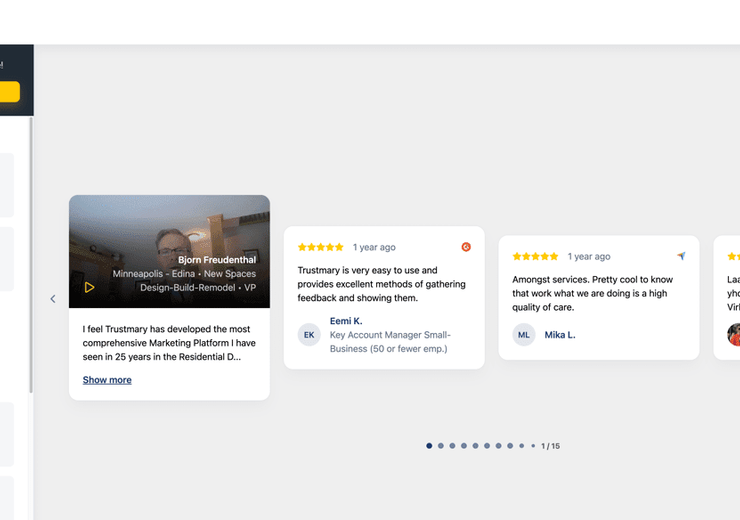Click '1 year ago' on Eemi's review

pos(374,247)
